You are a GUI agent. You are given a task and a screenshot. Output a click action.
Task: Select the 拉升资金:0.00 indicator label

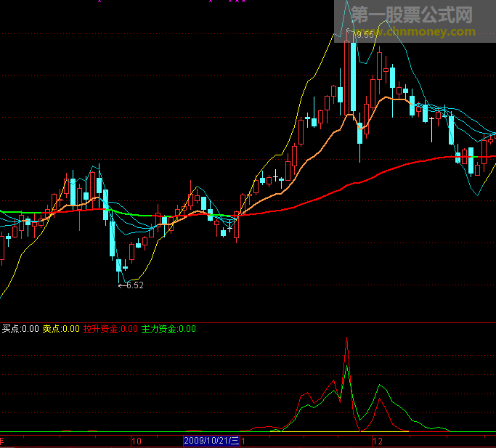click(110, 329)
